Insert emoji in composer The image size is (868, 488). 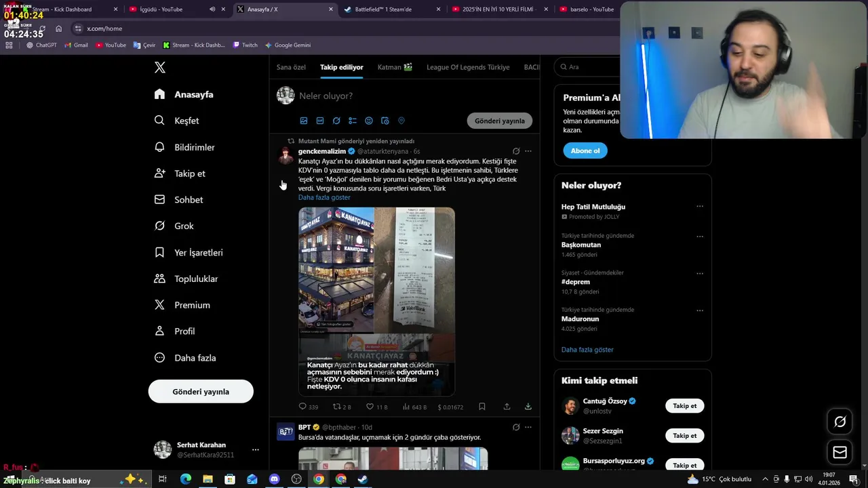[369, 121]
